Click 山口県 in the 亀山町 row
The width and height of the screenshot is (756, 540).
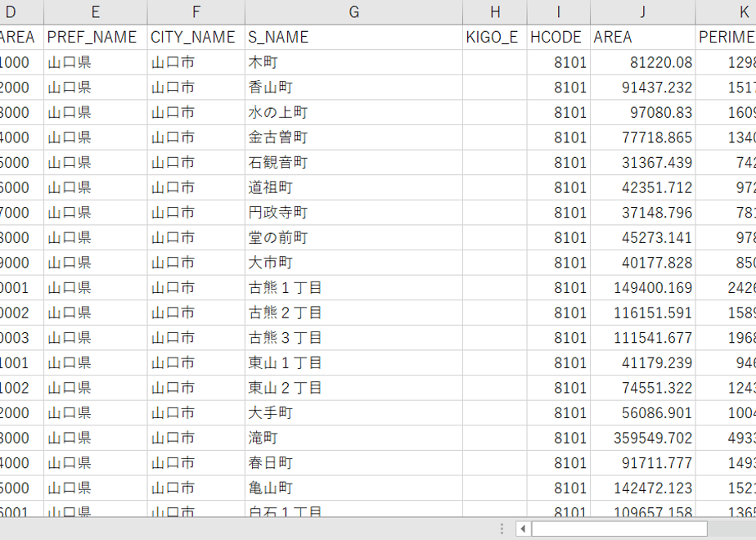pyautogui.click(x=96, y=488)
